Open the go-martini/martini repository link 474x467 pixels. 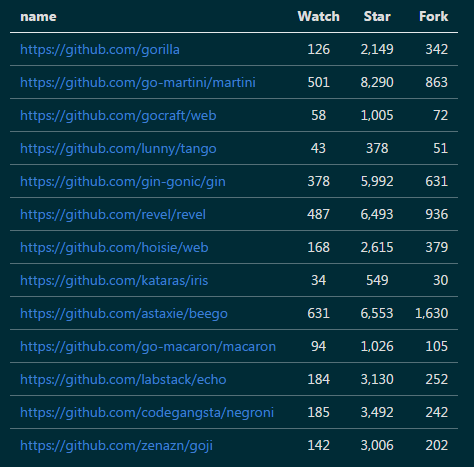pos(138,83)
